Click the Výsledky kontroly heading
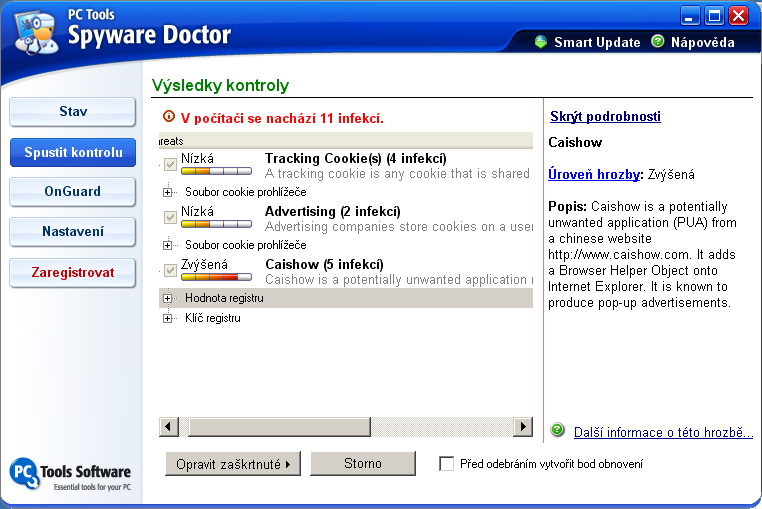This screenshot has width=762, height=509. pyautogui.click(x=220, y=85)
